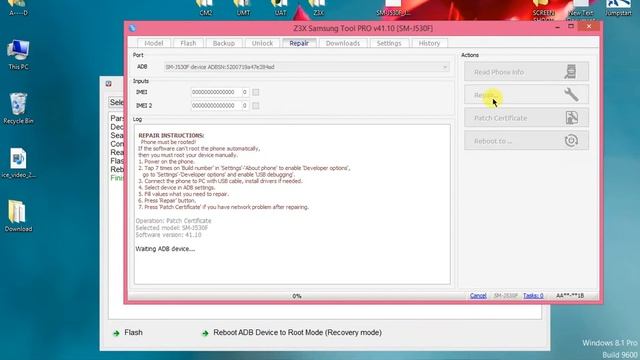Switch to the Flash tab

click(188, 43)
